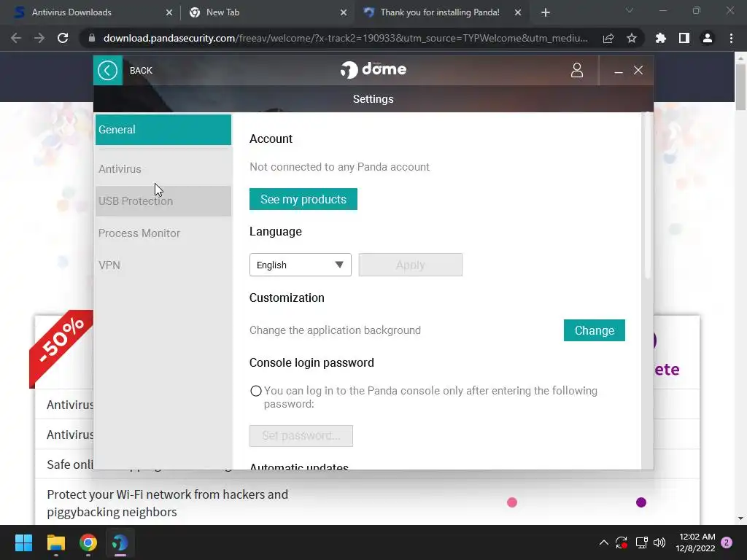This screenshot has width=747, height=560.
Task: Open VPN settings category
Action: [163, 265]
